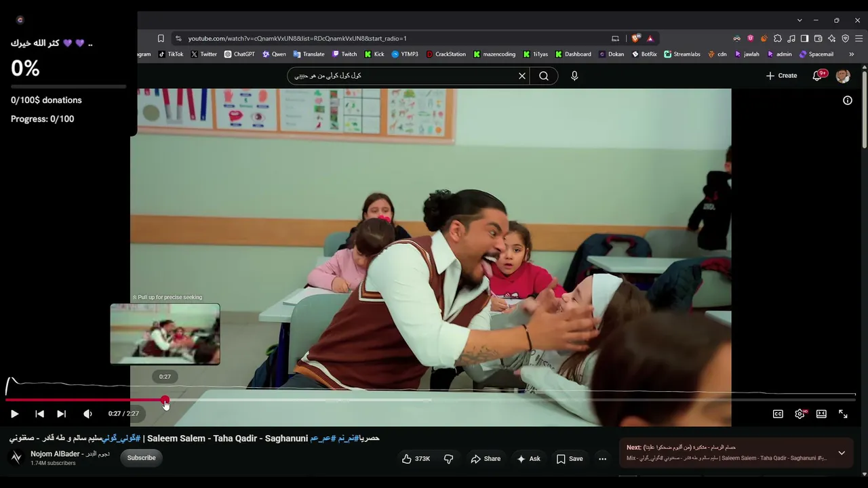Screen dimensions: 868x488
Task: Switch the player to theater mode
Action: click(x=821, y=413)
